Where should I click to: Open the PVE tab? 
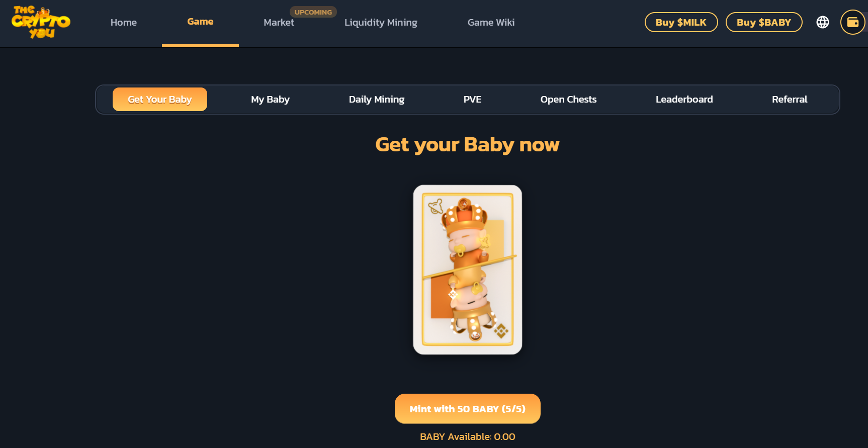point(473,100)
